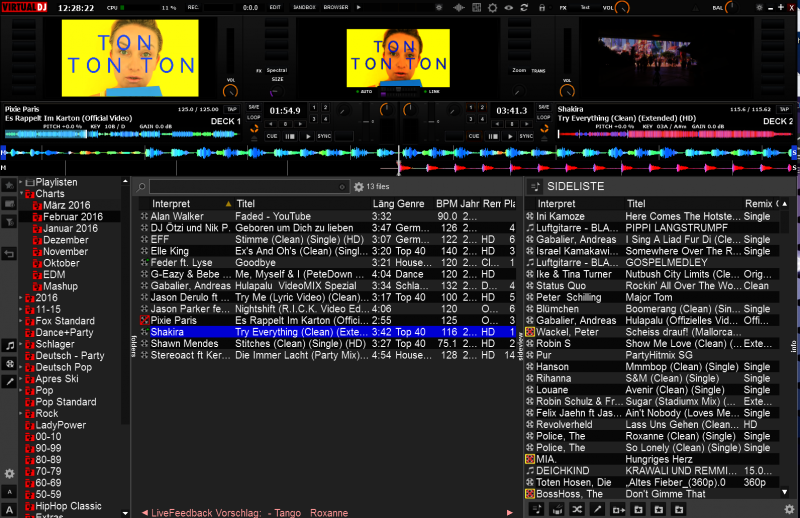Image resolution: width=800 pixels, height=518 pixels.
Task: Expand the Playlisten folder in tree
Action: point(22,182)
